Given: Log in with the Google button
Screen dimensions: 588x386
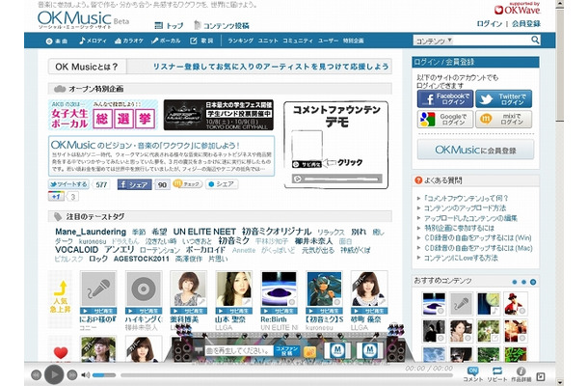Looking at the screenshot, I should [x=445, y=120].
